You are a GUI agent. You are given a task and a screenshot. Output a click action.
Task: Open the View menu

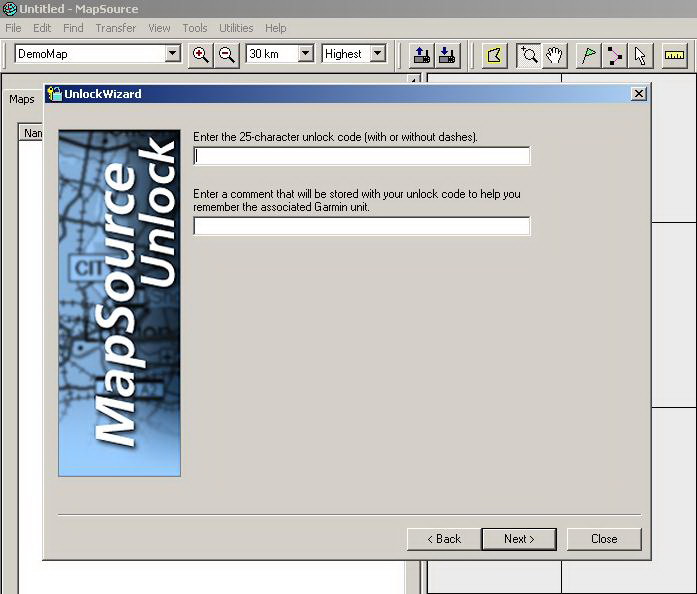tap(159, 28)
